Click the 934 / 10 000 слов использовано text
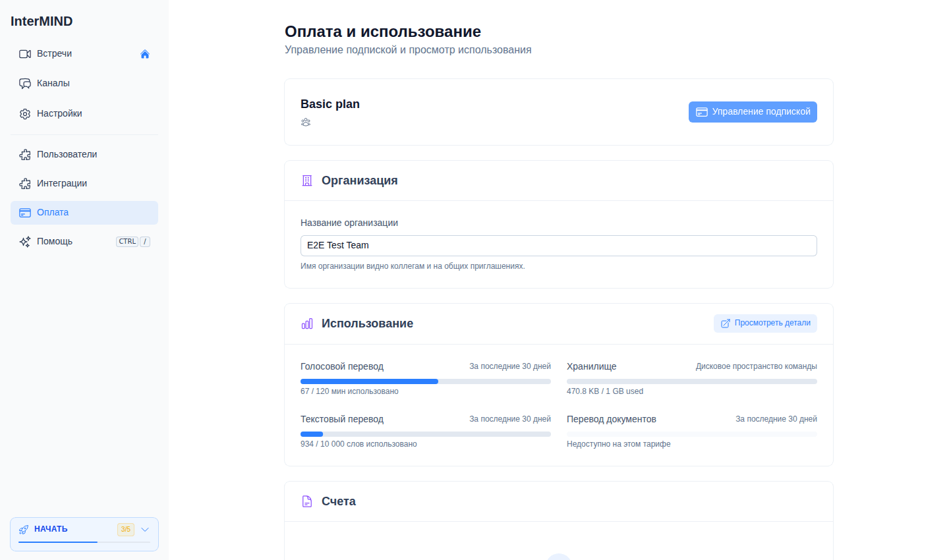This screenshot has height=560, width=949. tap(359, 444)
